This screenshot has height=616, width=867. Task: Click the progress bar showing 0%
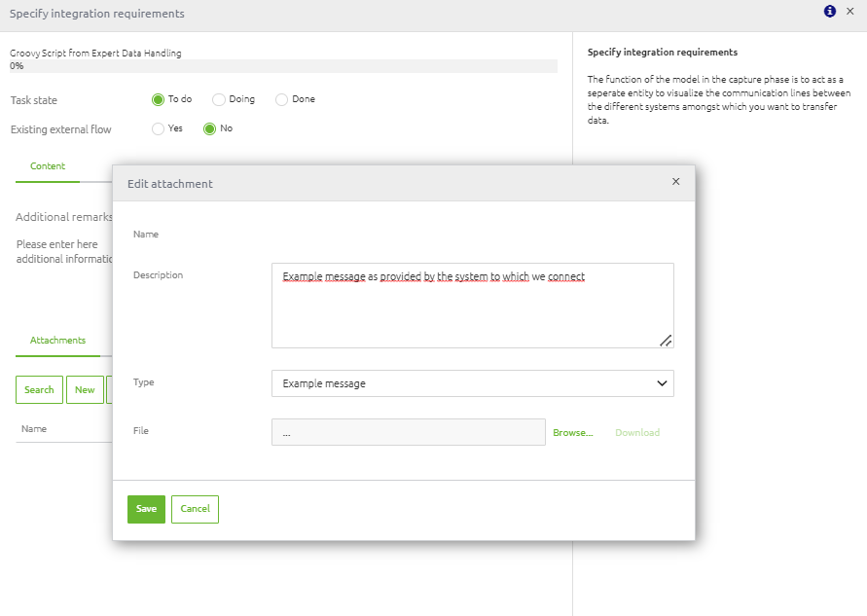282,65
